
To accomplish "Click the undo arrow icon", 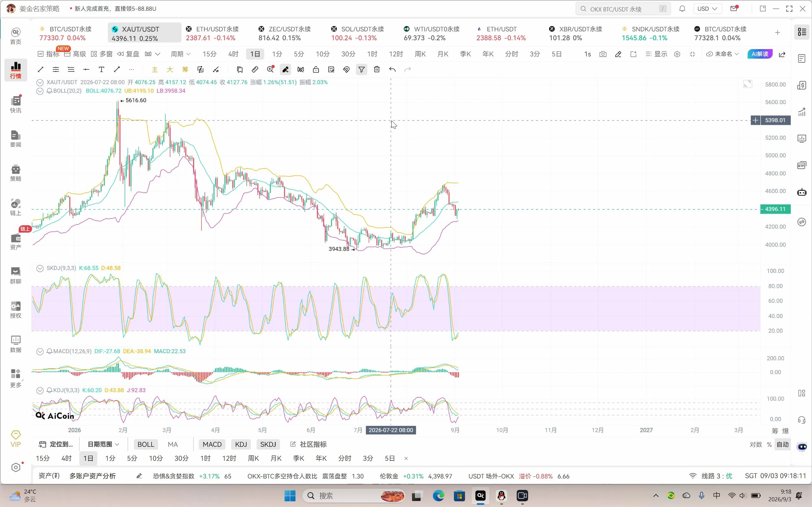I will coord(392,69).
